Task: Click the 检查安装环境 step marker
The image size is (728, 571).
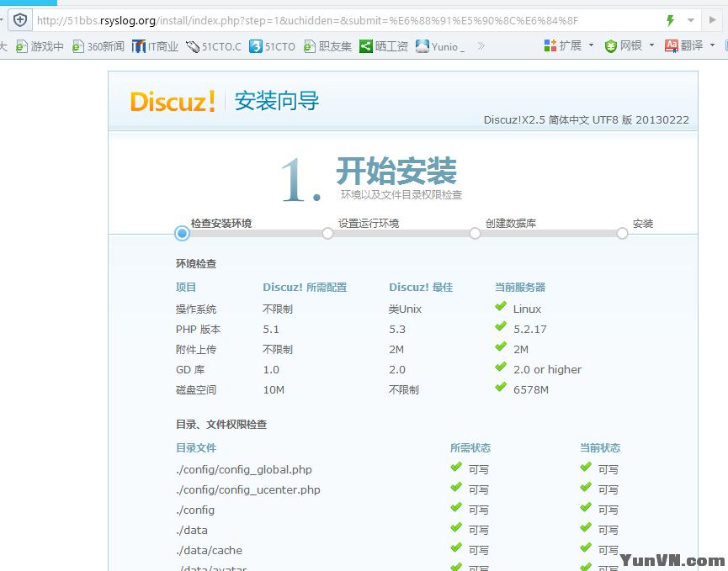Action: point(182,233)
